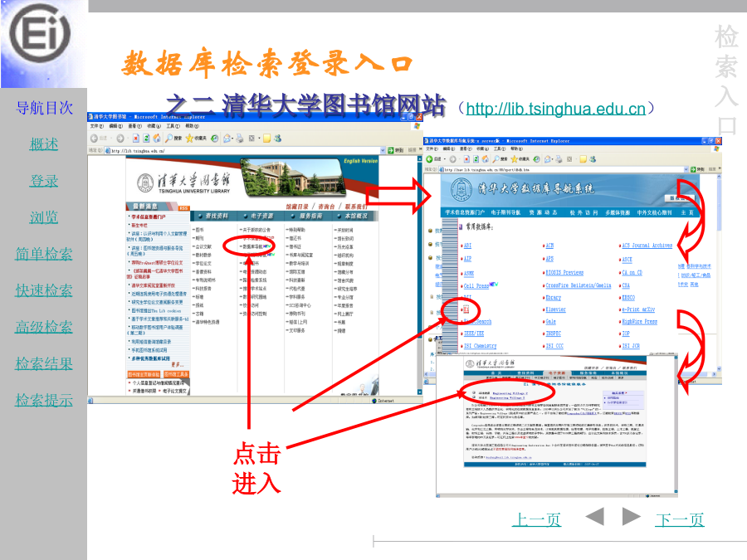
Task: Open 工具(T) menu in the library browser window
Action: (x=173, y=126)
